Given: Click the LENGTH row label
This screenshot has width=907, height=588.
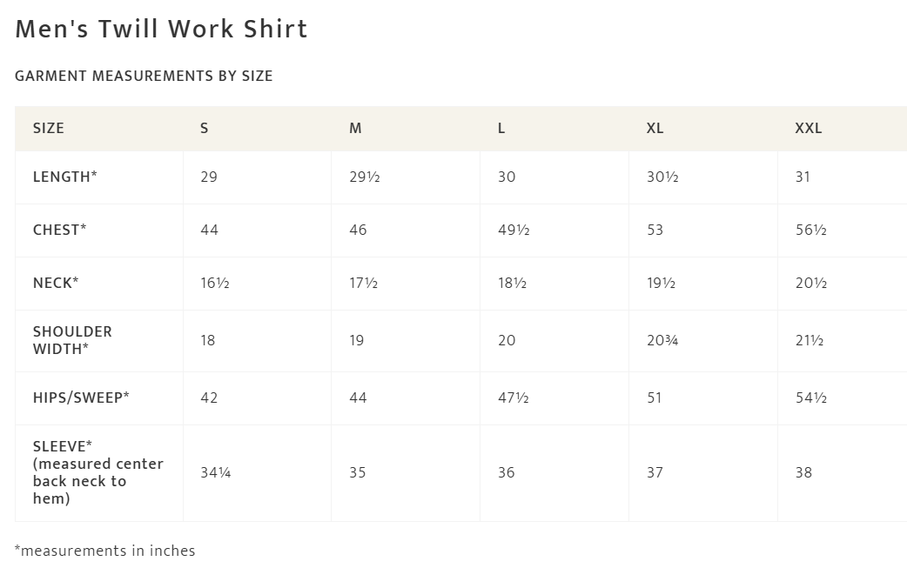Looking at the screenshot, I should [65, 177].
